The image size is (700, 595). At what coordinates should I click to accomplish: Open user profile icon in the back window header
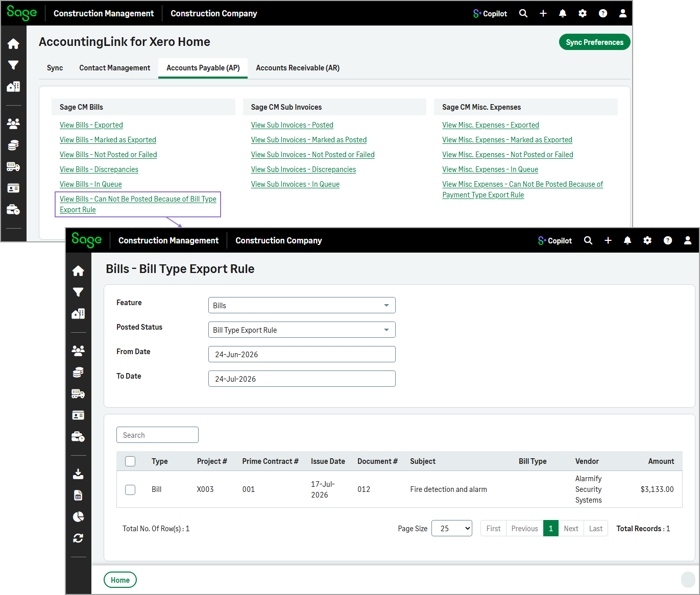[x=623, y=13]
